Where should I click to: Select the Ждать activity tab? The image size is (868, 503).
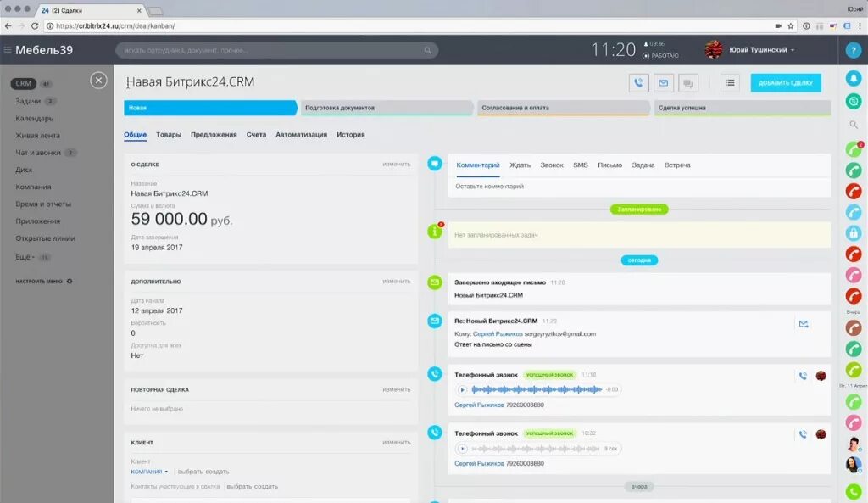tap(520, 165)
